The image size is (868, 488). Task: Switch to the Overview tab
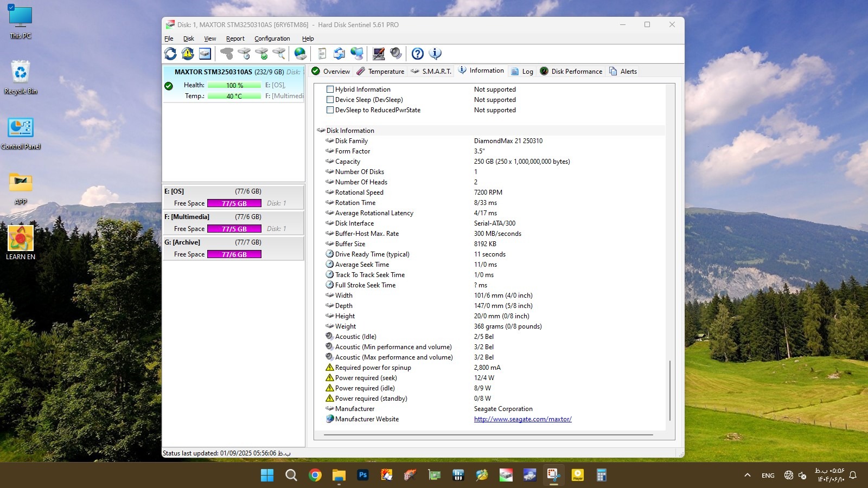point(330,71)
